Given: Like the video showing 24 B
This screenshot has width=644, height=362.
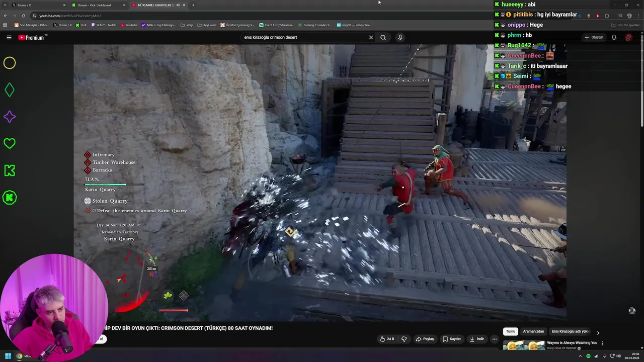Looking at the screenshot, I should coord(387,339).
